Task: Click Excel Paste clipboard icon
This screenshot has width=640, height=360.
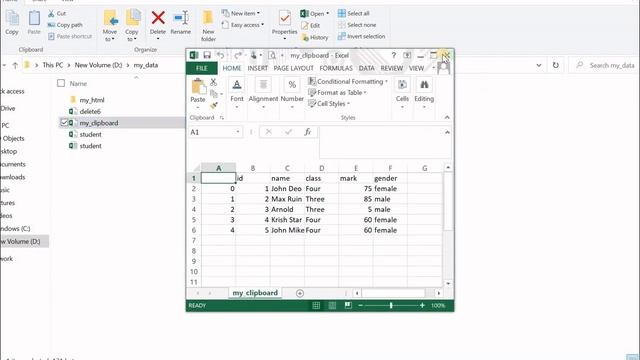Action: point(198,87)
